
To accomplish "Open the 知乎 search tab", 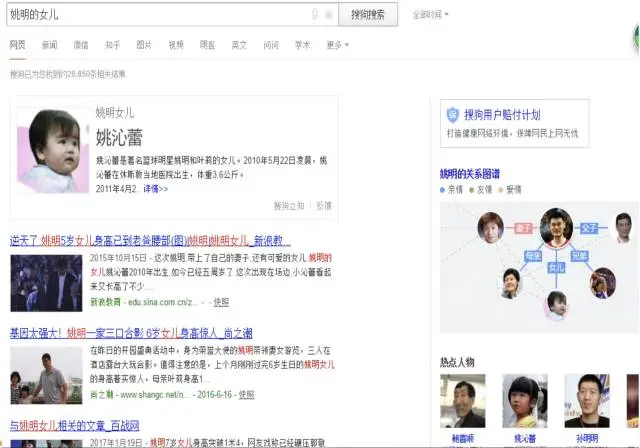I will coord(112,45).
